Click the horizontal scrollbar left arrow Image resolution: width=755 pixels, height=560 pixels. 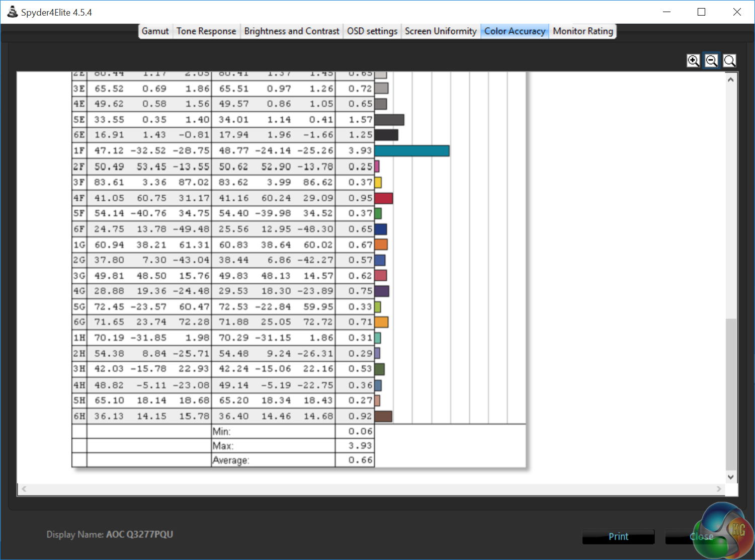[24, 489]
